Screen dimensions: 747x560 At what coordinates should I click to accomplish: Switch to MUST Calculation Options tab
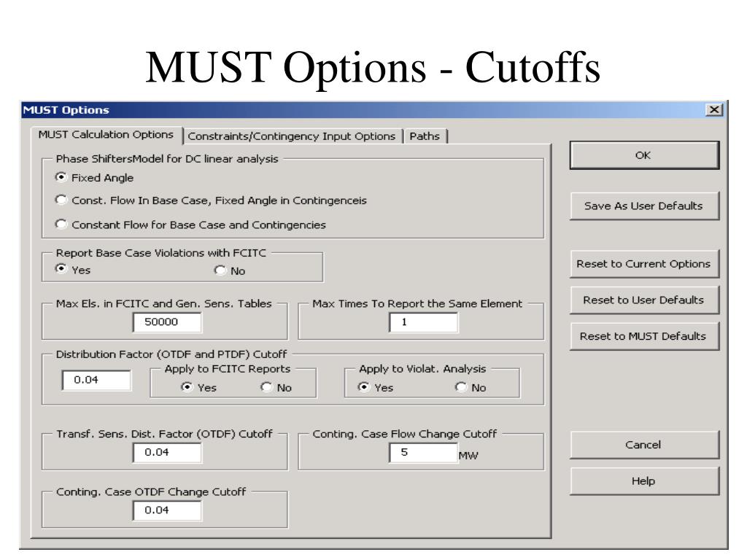coord(106,135)
